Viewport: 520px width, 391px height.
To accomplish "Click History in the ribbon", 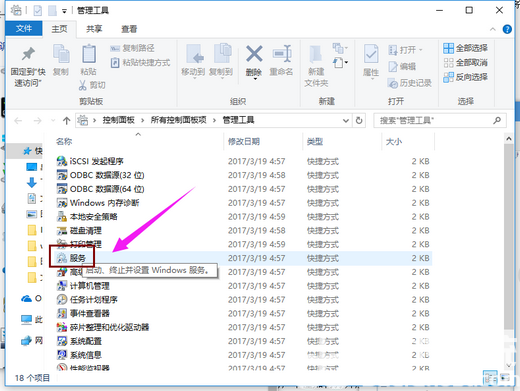I will click(409, 83).
